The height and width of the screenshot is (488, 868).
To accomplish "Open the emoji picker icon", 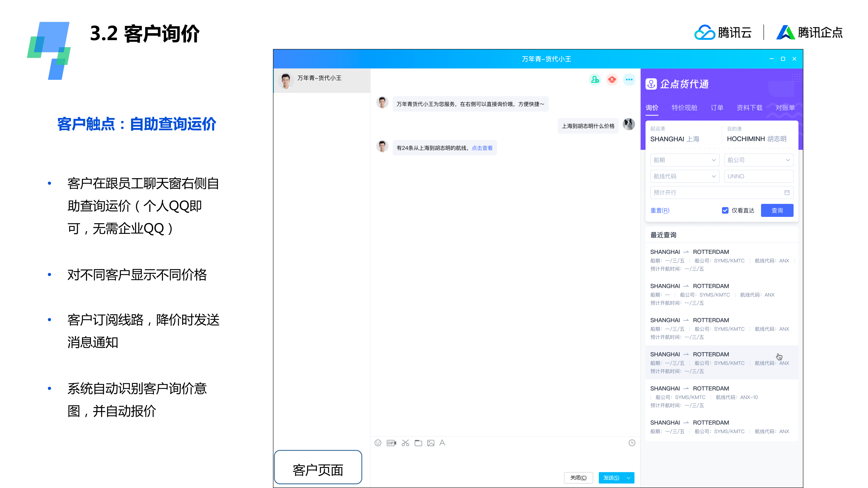I will pyautogui.click(x=378, y=443).
